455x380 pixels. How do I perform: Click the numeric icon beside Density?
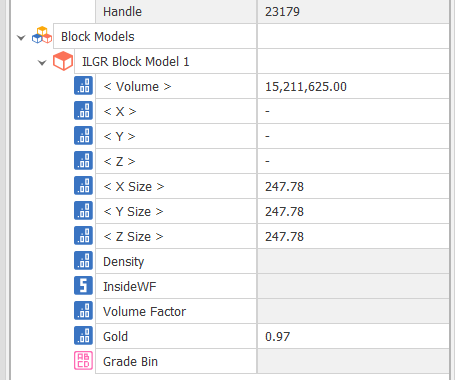point(83,261)
